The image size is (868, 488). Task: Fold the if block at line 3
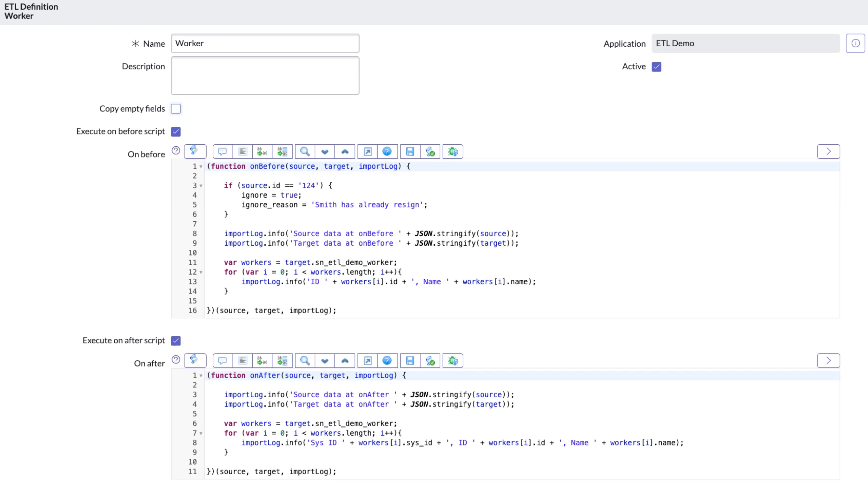201,186
